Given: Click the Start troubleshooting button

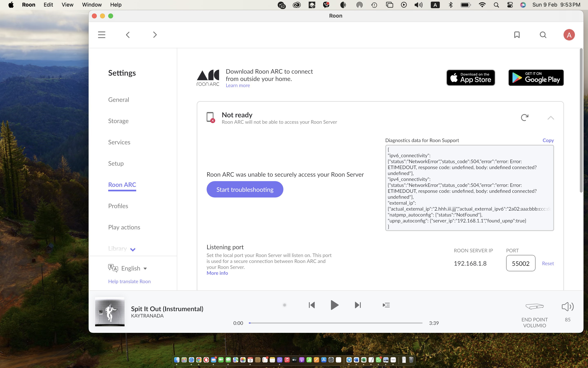Looking at the screenshot, I should click(x=245, y=189).
